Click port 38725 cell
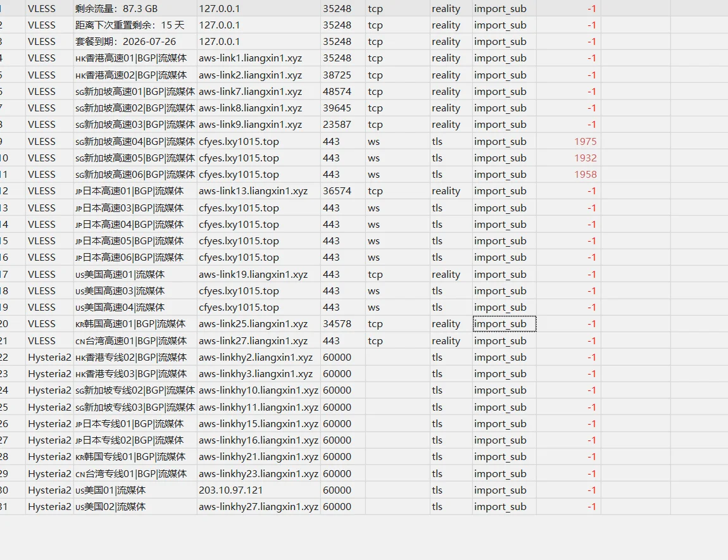This screenshot has height=560, width=728. (x=337, y=75)
